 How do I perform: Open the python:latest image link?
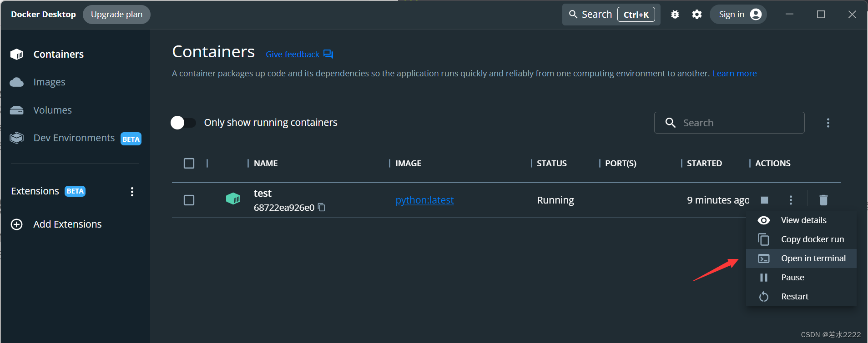point(424,200)
